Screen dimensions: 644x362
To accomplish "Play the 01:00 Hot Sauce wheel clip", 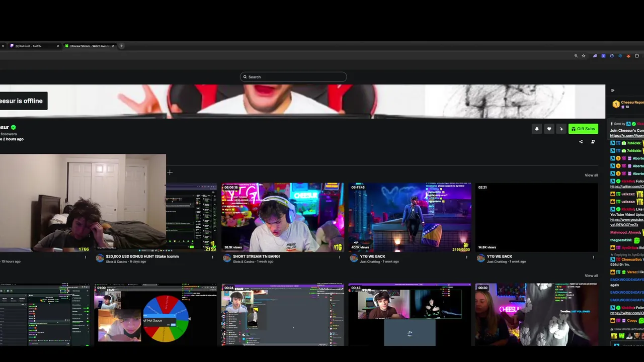I will (x=155, y=315).
